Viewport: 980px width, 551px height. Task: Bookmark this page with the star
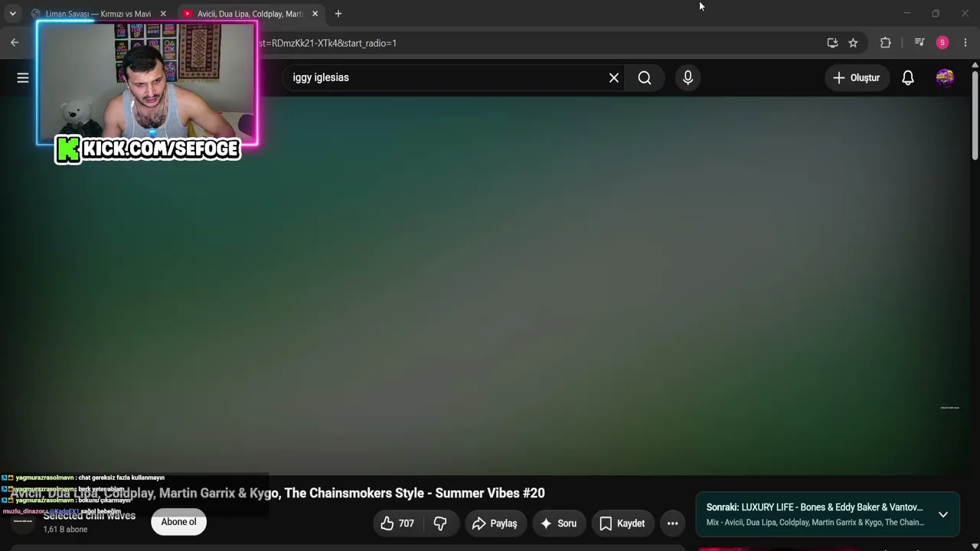point(853,43)
